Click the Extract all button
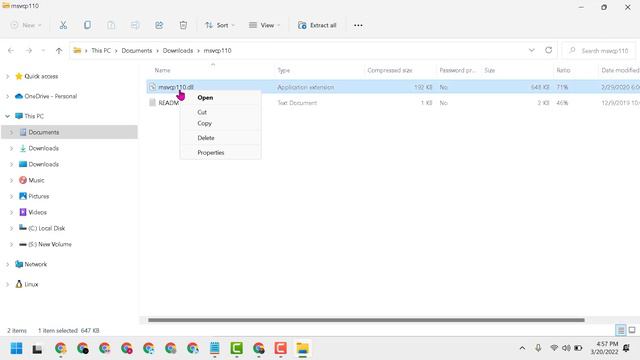Screen dimensions: 640x360 [317, 25]
